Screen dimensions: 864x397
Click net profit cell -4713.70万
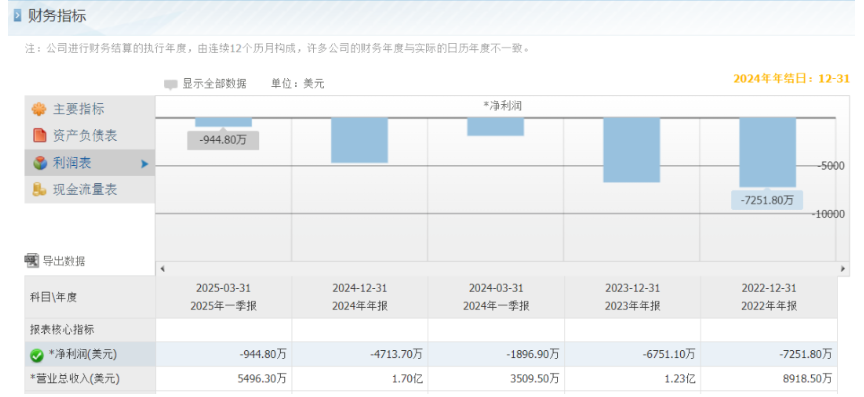click(360, 355)
